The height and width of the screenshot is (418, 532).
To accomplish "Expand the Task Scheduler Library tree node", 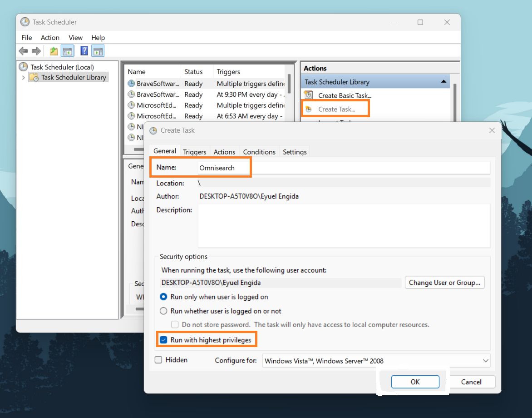I will tap(24, 78).
